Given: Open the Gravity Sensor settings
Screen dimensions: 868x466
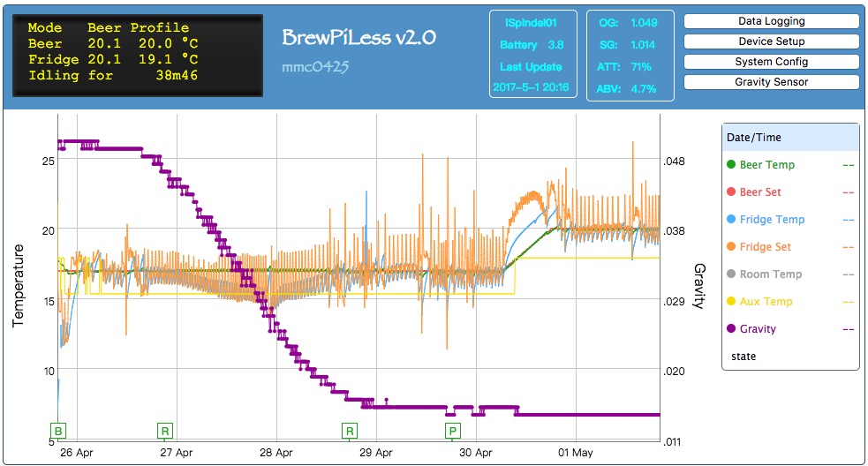Looking at the screenshot, I should tap(771, 82).
